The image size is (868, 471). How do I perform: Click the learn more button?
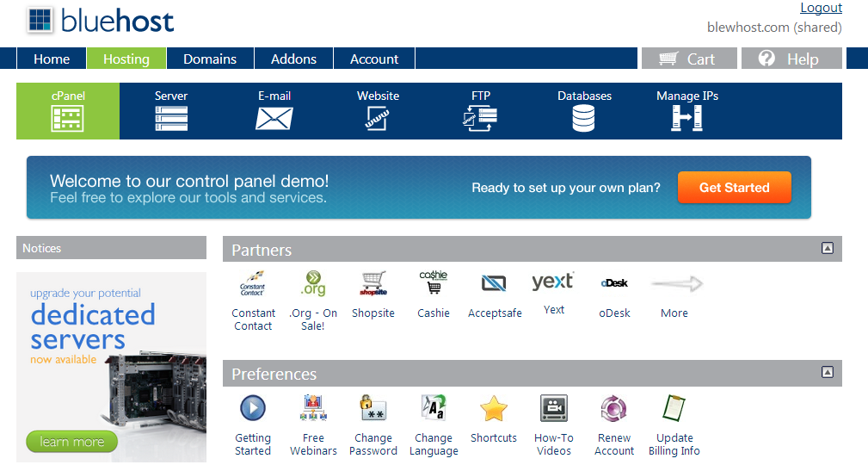(71, 442)
